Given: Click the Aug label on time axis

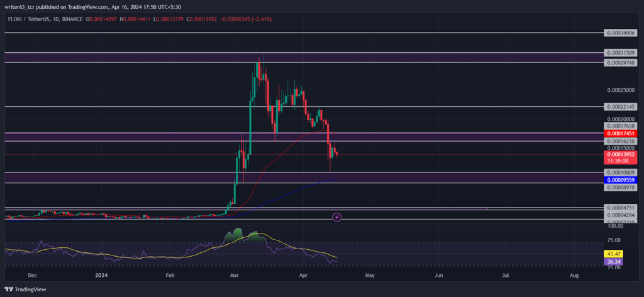Looking at the screenshot, I should pos(574,275).
